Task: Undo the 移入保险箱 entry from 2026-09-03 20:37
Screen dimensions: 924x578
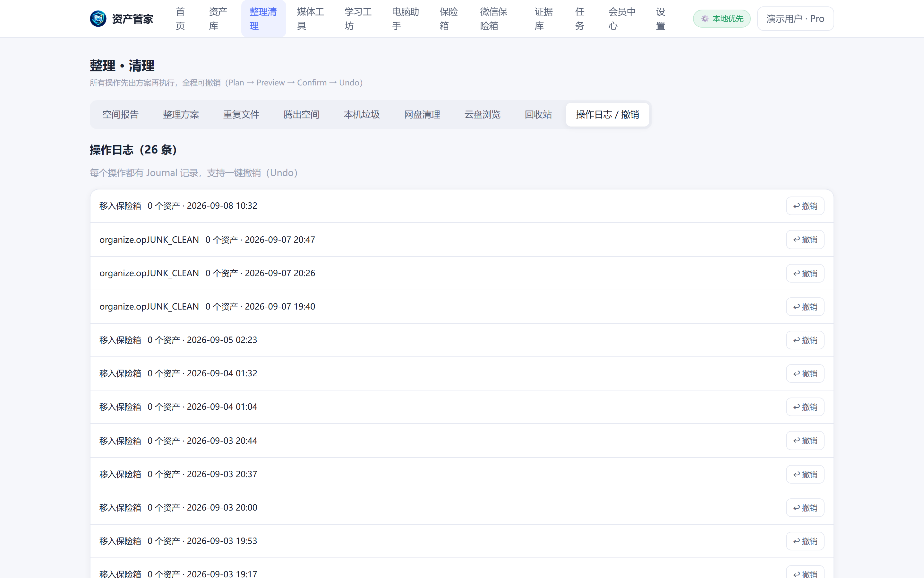Action: coord(805,474)
